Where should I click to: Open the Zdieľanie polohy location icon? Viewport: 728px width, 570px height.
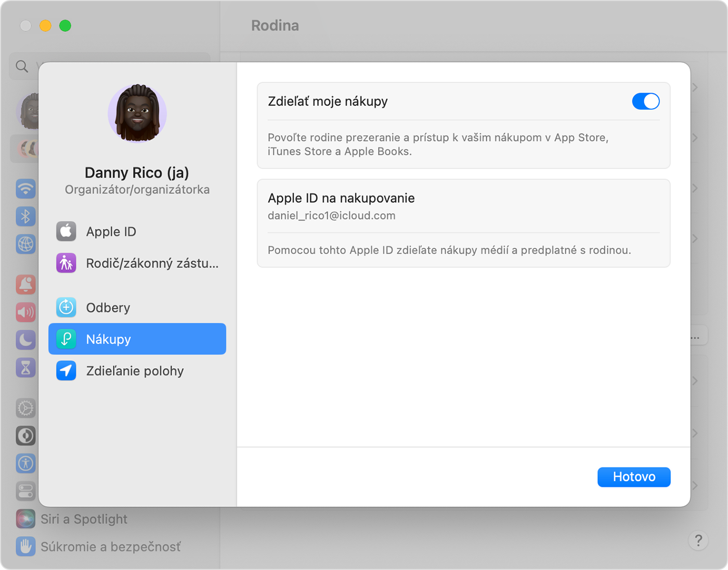pyautogui.click(x=66, y=371)
